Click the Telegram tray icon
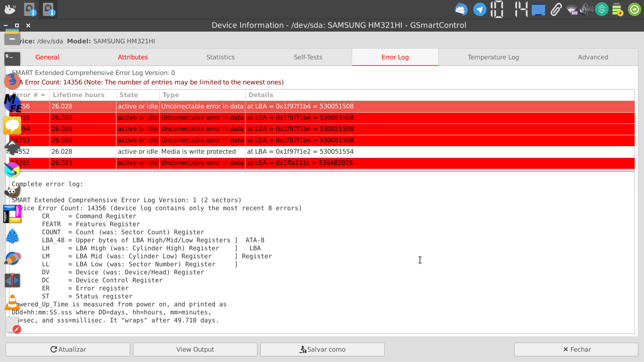The image size is (644, 362). point(480,9)
